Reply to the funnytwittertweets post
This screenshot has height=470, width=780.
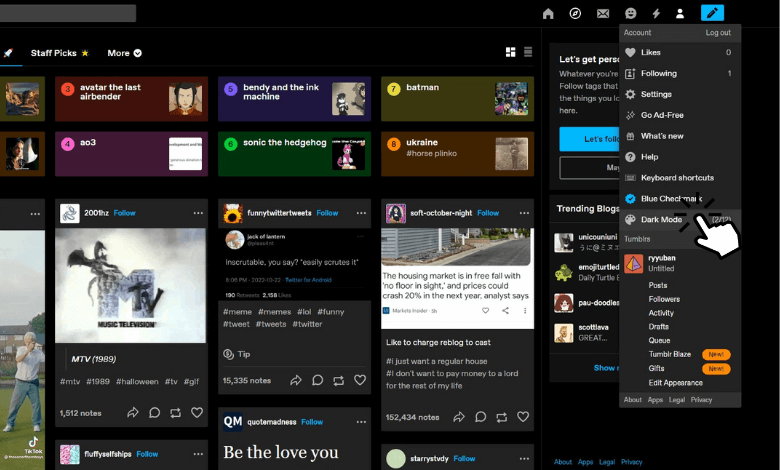tap(317, 380)
